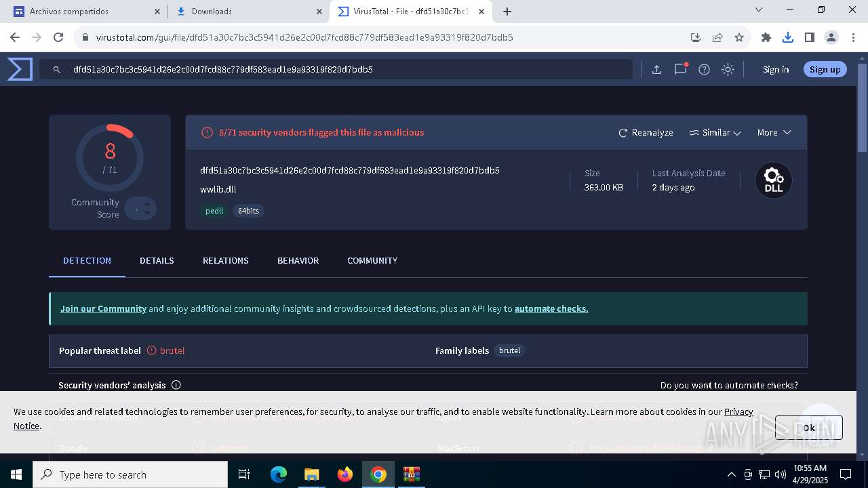The width and height of the screenshot is (868, 488).
Task: Click info icon beside Security vendors' analysis
Action: pyautogui.click(x=176, y=385)
